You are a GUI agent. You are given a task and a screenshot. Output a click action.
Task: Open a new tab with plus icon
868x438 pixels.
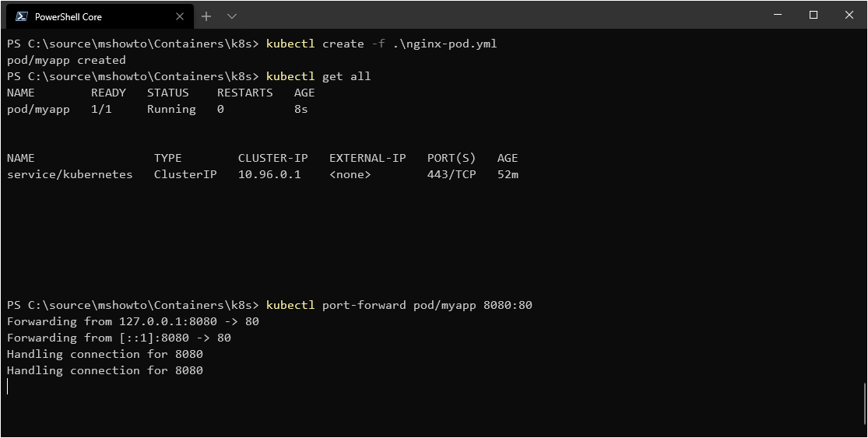(206, 16)
